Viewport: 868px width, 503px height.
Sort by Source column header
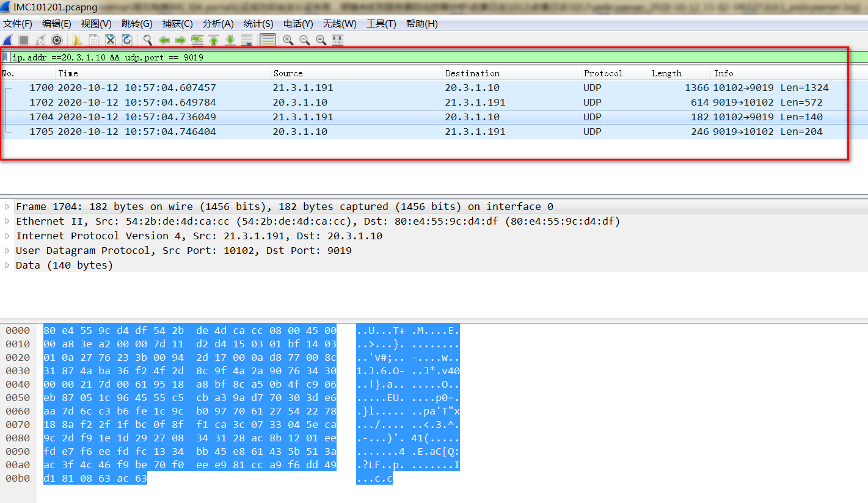(x=357, y=73)
